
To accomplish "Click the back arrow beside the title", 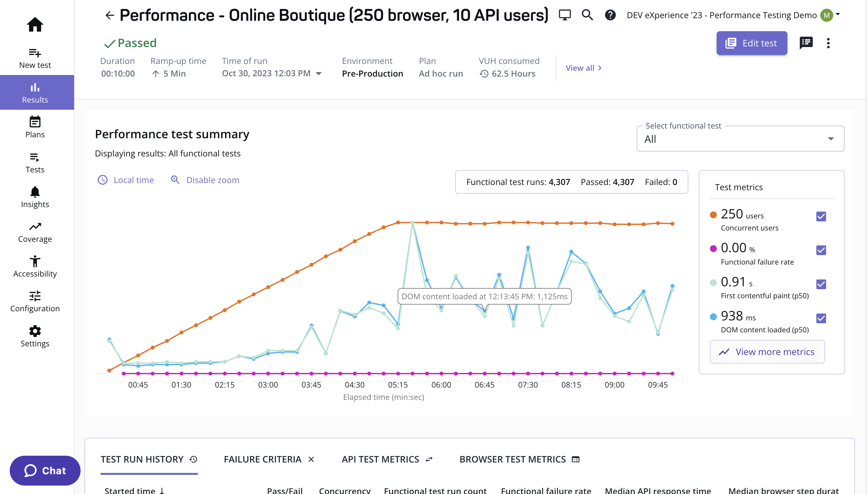I will pos(109,15).
